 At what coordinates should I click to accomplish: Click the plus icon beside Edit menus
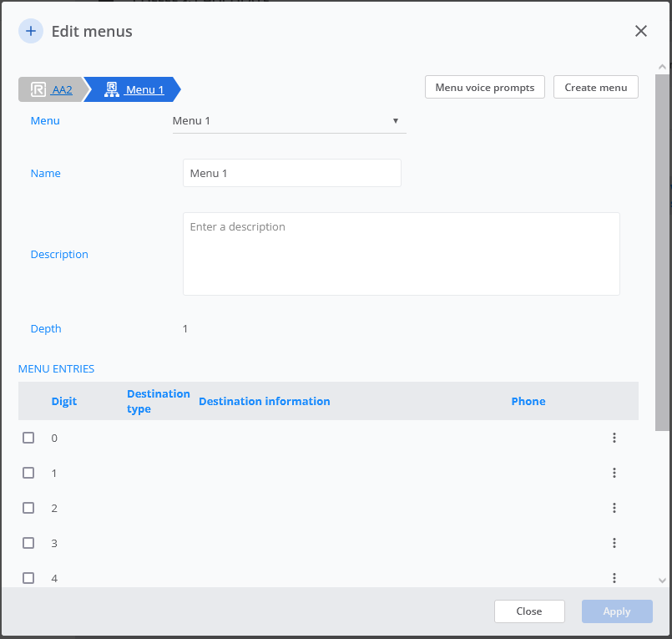(x=31, y=32)
